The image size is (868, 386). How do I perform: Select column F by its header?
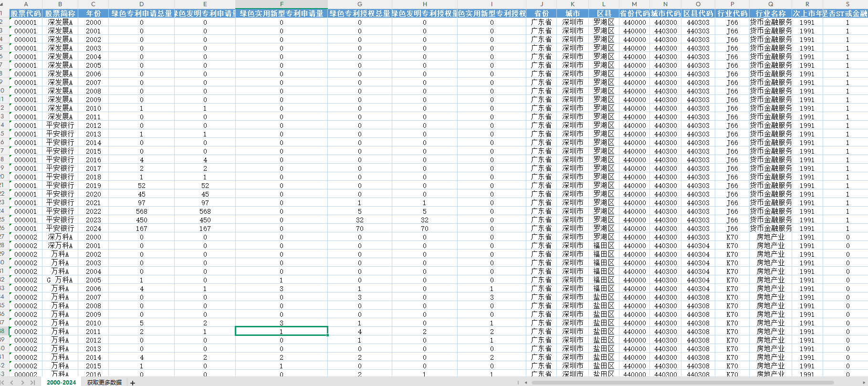coord(282,4)
